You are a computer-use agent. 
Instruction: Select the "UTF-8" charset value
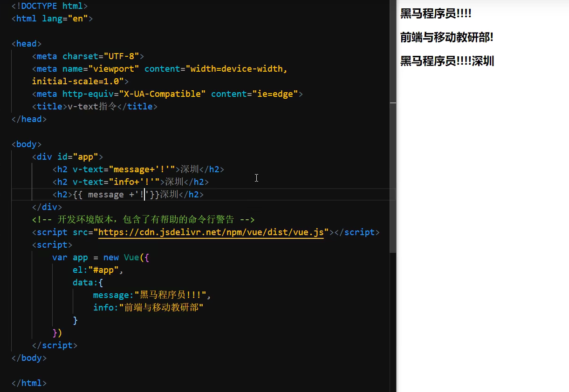click(x=121, y=56)
